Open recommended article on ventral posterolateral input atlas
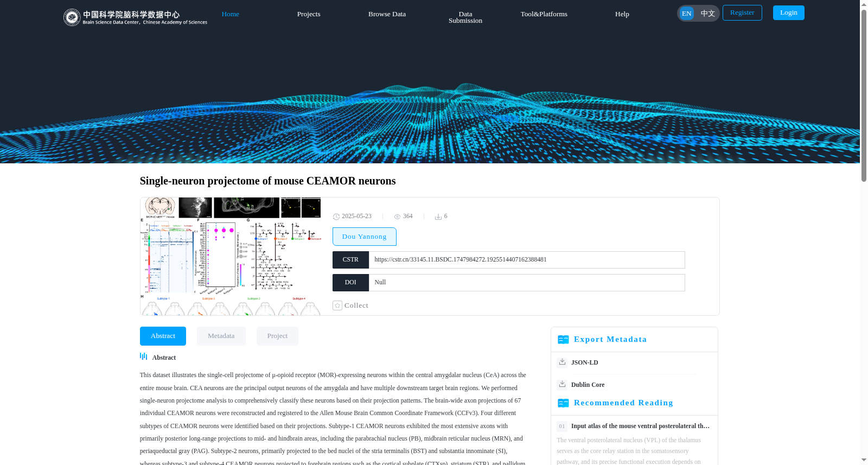The height and width of the screenshot is (465, 868). point(640,426)
